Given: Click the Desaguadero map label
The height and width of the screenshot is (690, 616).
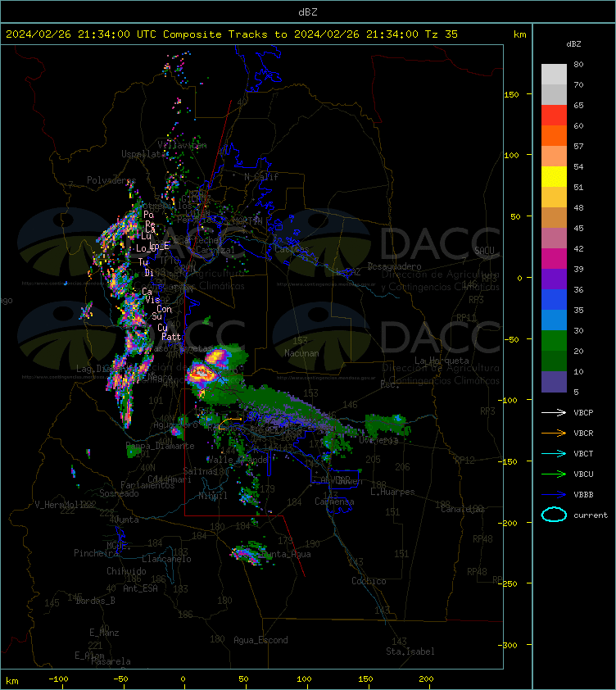Looking at the screenshot, I should [x=394, y=266].
